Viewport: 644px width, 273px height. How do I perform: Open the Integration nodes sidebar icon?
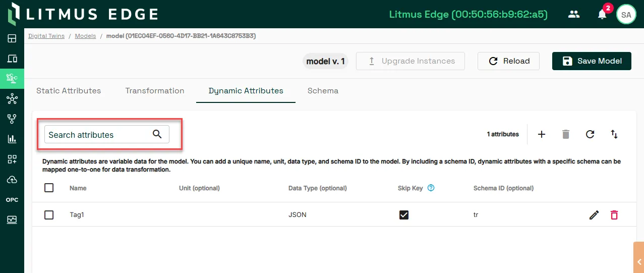12,99
